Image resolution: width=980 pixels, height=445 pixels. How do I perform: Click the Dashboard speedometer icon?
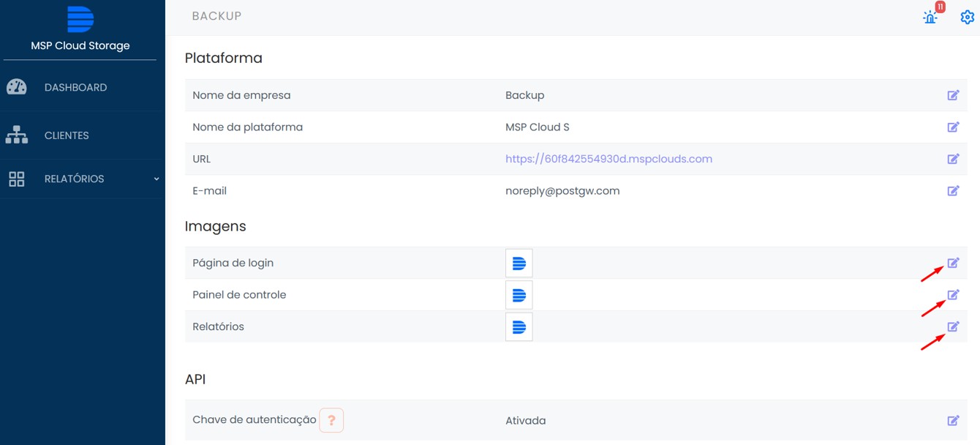tap(17, 87)
